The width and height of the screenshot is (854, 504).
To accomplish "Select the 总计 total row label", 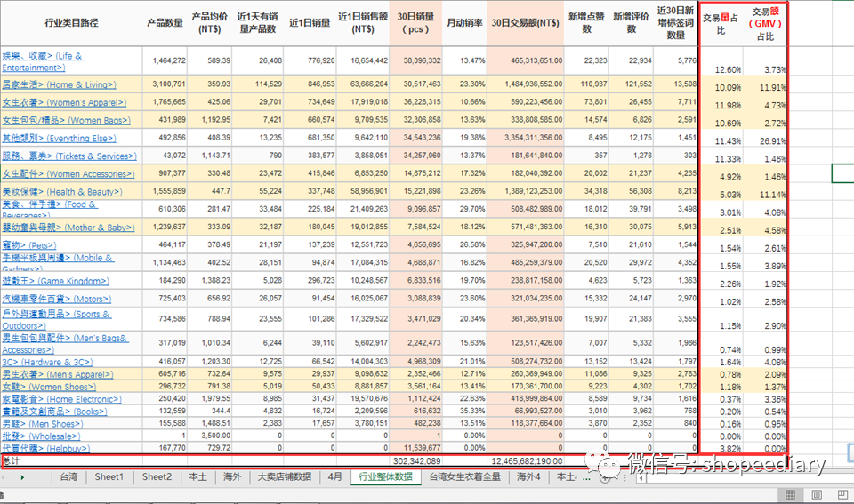I will 11,460.
